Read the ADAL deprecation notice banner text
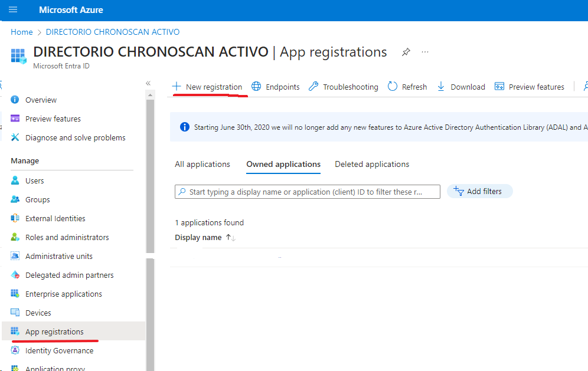This screenshot has height=371, width=588. tap(391, 127)
